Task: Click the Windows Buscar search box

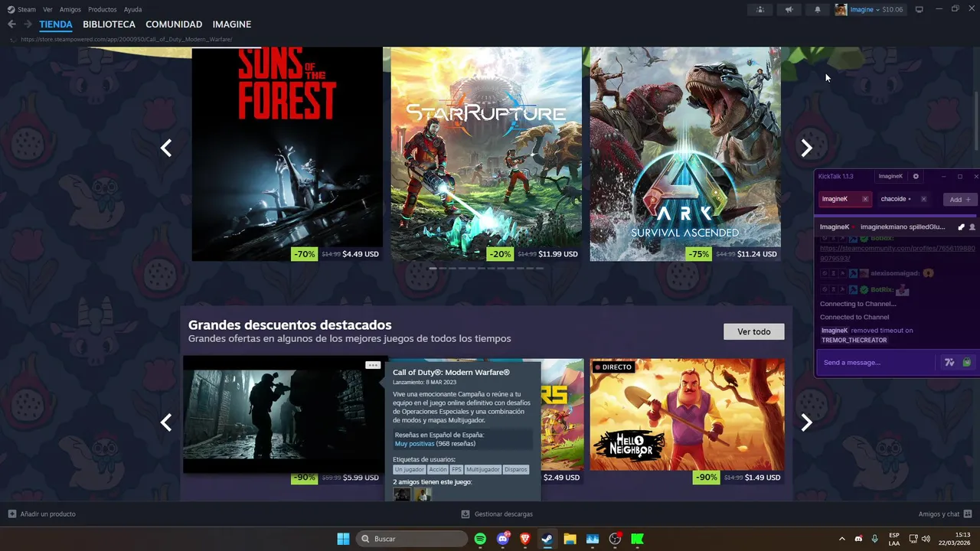Action: pos(412,539)
